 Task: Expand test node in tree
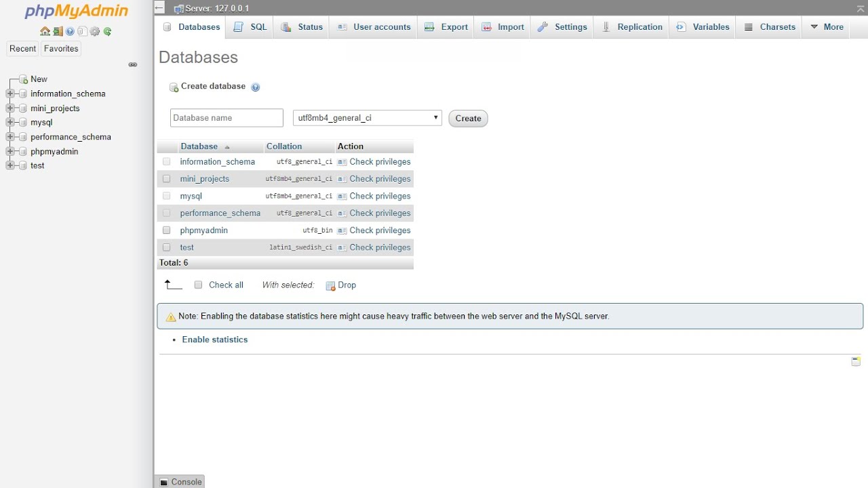point(10,165)
